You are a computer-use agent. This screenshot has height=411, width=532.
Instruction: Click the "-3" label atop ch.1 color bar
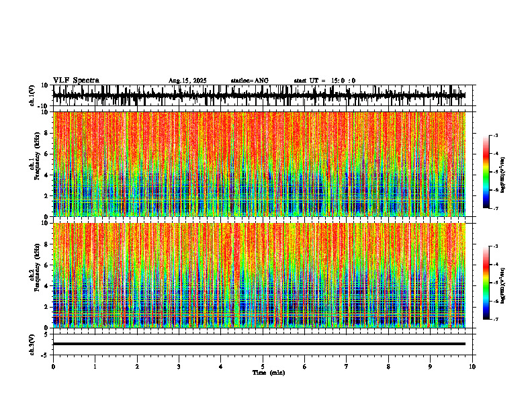point(495,135)
